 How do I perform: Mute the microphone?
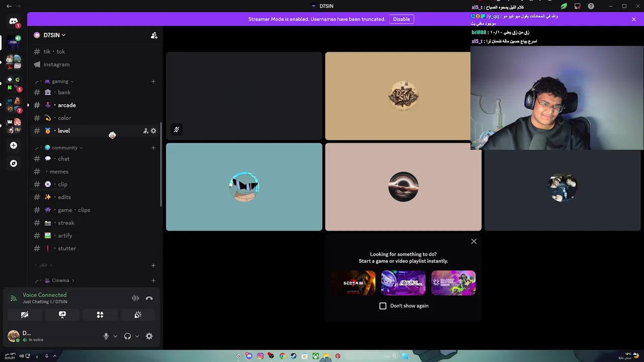coord(106,336)
